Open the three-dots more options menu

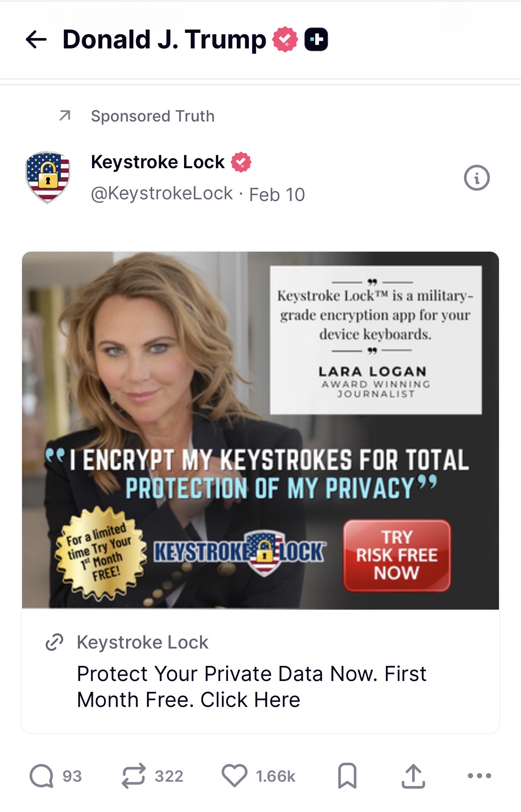pyautogui.click(x=480, y=776)
